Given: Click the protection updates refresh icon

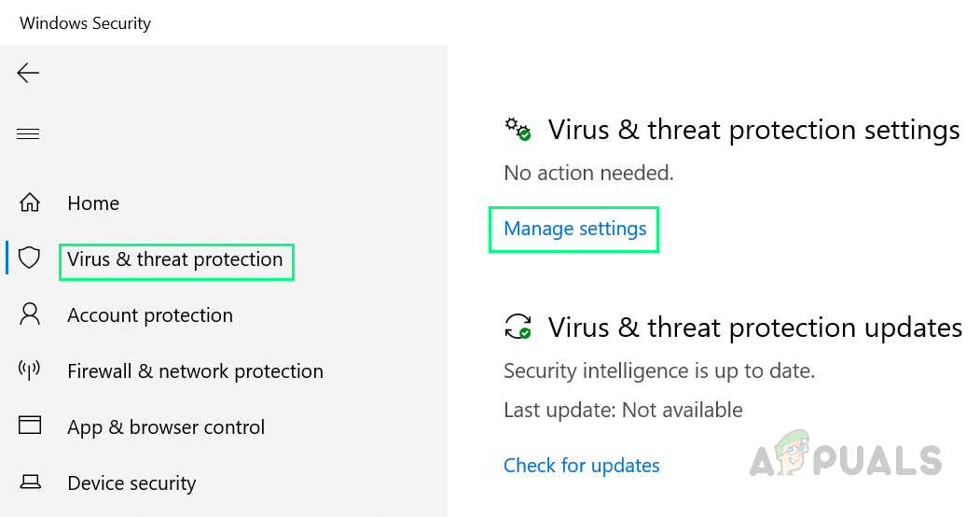Looking at the screenshot, I should [518, 326].
